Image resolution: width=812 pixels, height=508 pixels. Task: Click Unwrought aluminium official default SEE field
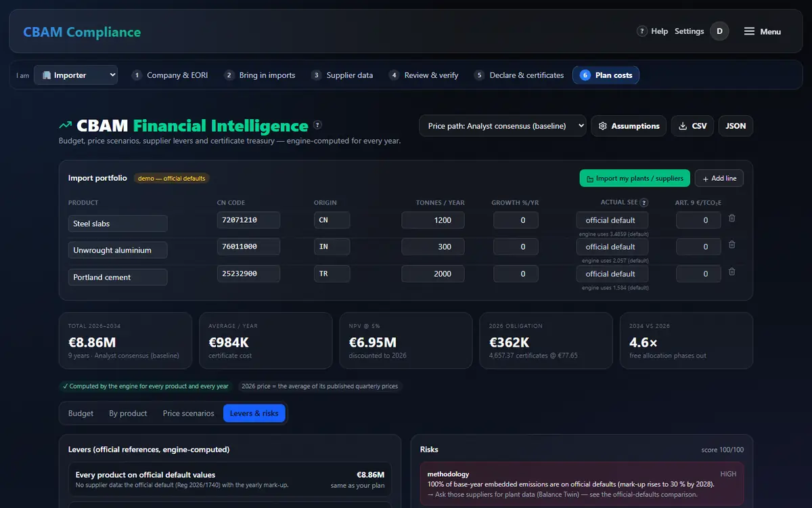612,247
